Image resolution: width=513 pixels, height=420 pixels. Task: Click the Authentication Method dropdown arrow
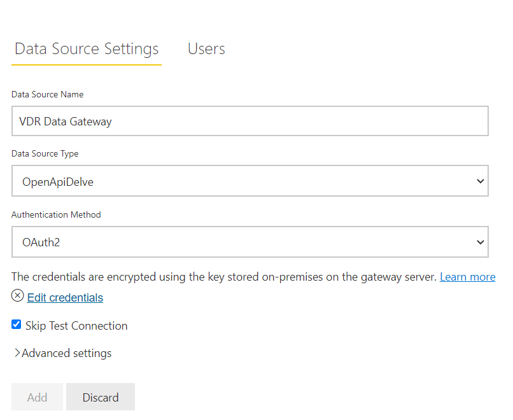(481, 242)
